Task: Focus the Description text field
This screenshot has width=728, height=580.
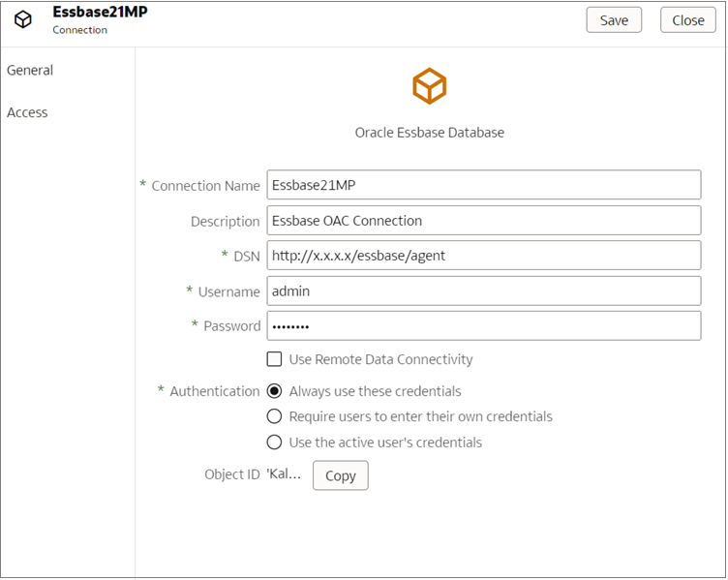Action: pyautogui.click(x=483, y=221)
